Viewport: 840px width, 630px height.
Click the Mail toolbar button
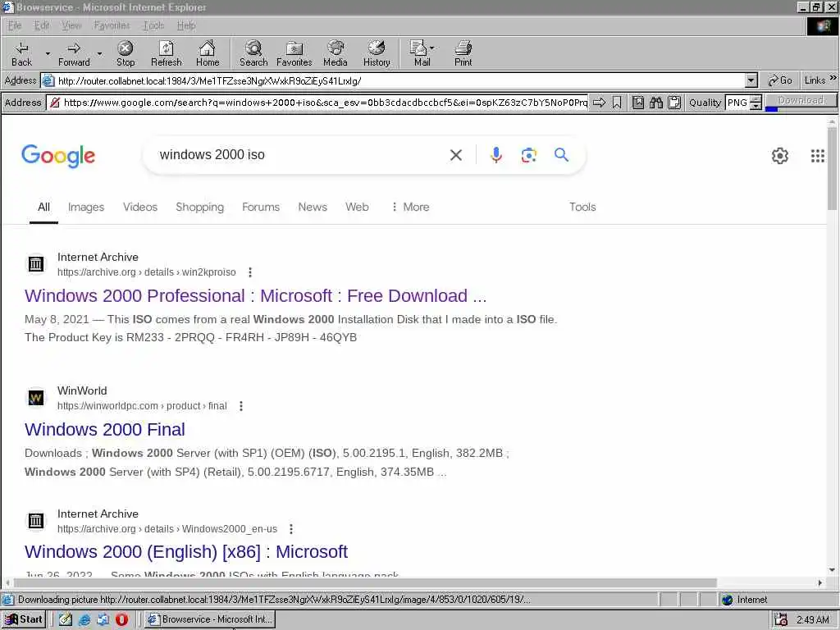pyautogui.click(x=422, y=53)
